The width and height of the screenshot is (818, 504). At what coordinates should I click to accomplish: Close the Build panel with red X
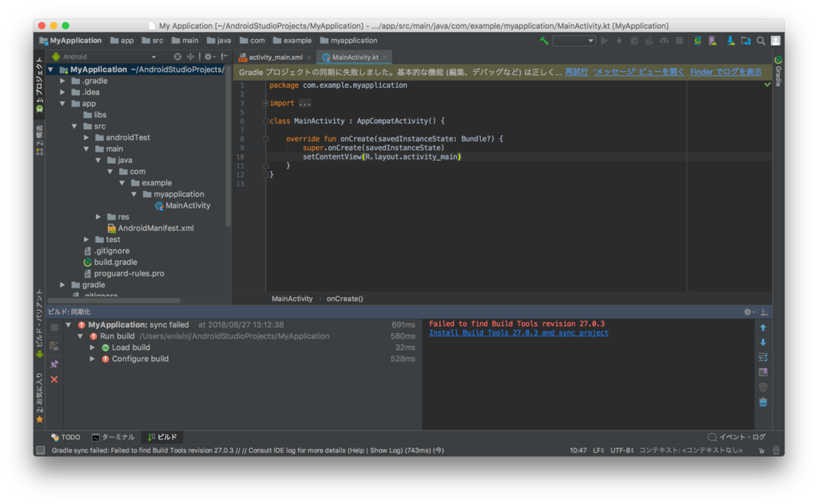(54, 379)
